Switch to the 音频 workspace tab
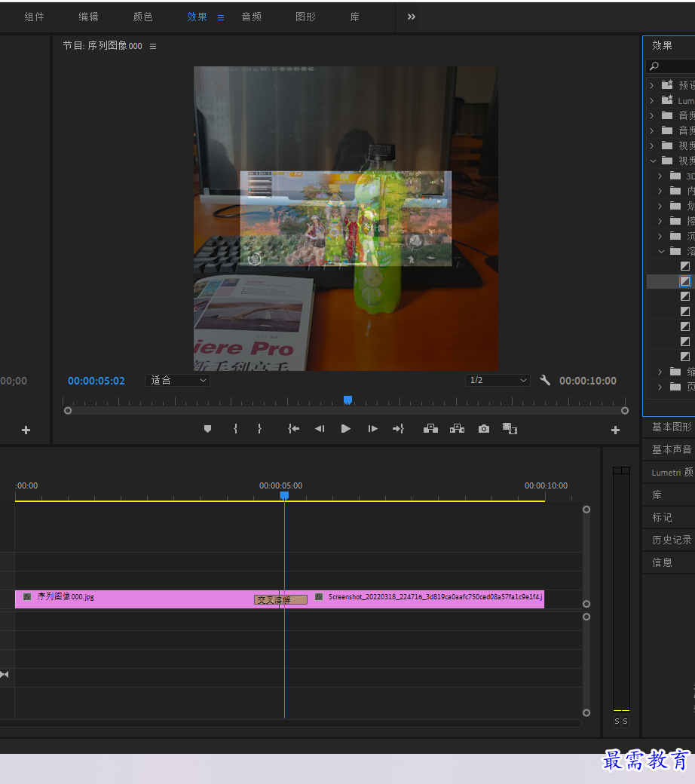Image resolution: width=695 pixels, height=784 pixels. 252,17
